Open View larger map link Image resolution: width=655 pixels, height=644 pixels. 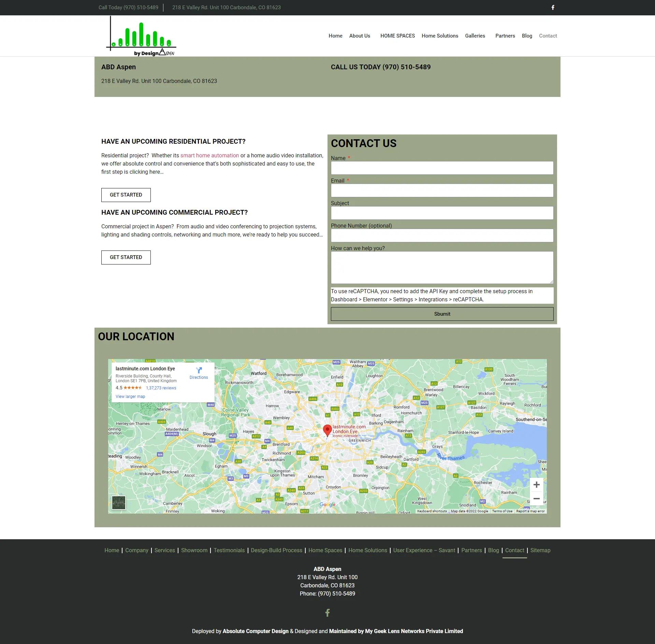[130, 397]
